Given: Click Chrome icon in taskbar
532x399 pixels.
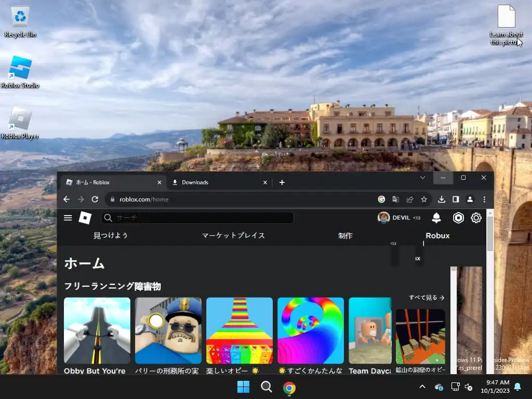Looking at the screenshot, I should tap(289, 388).
